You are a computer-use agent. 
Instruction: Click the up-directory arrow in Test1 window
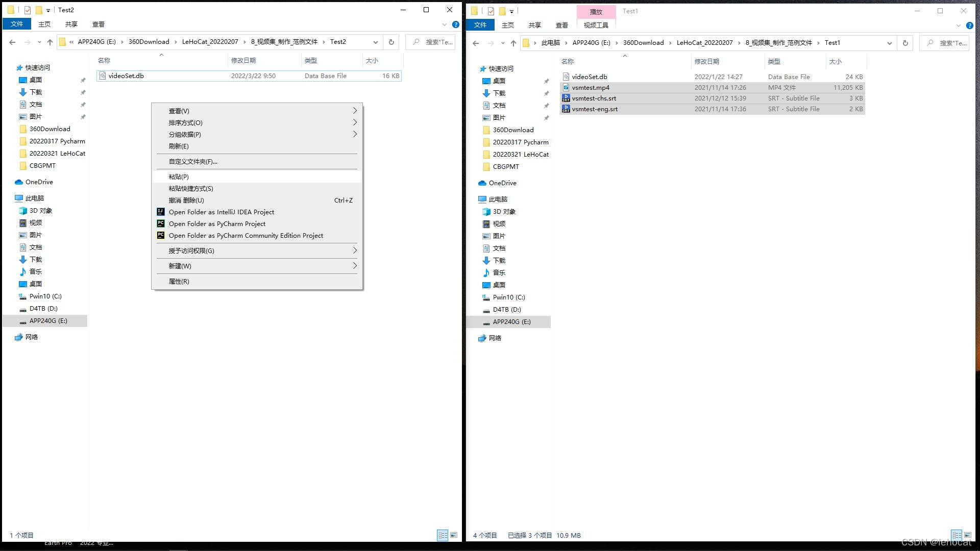[x=513, y=43]
